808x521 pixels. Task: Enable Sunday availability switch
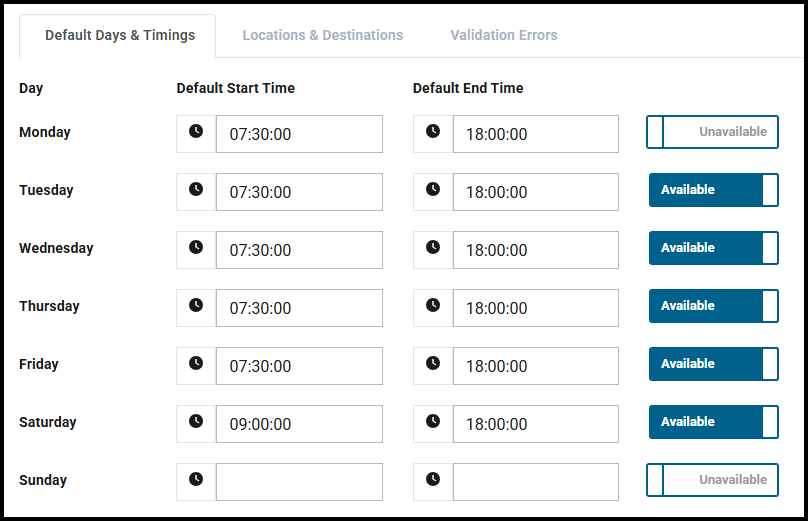(712, 480)
